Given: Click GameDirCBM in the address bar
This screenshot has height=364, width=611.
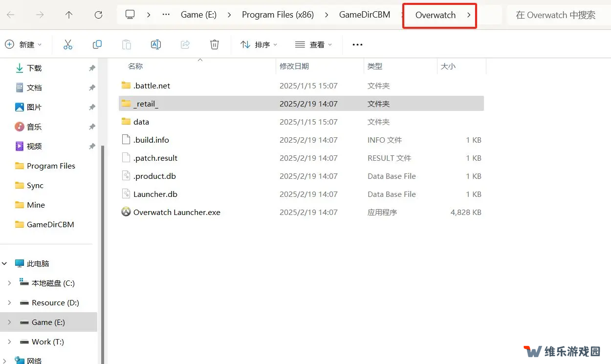Looking at the screenshot, I should click(365, 15).
